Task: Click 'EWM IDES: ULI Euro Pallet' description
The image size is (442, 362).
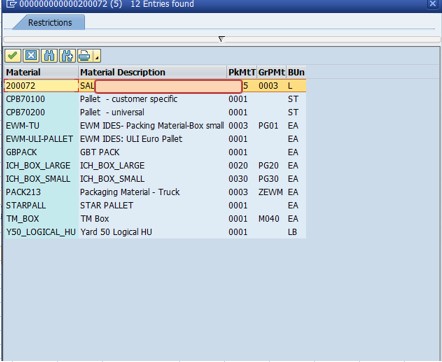Action: (x=131, y=139)
